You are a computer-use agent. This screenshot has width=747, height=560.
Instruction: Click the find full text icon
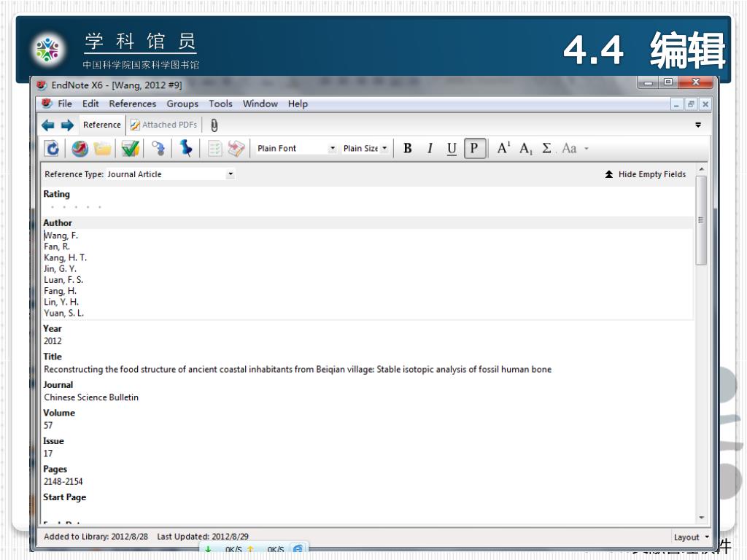coord(158,149)
